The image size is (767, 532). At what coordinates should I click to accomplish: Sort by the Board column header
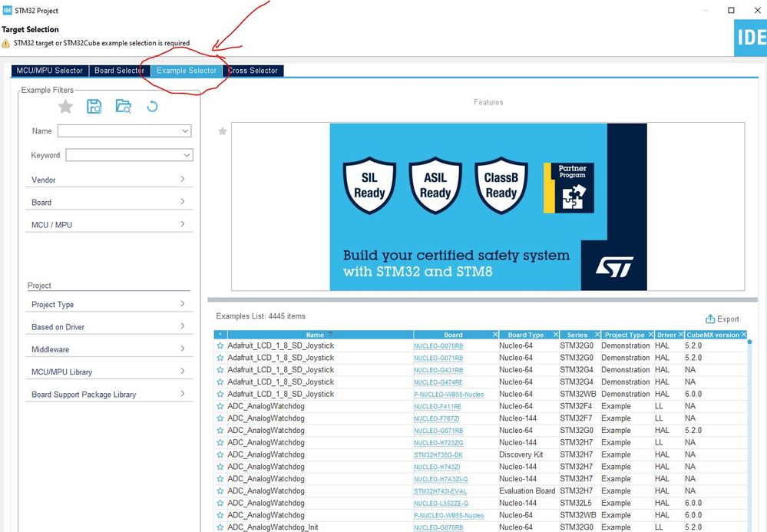click(453, 335)
